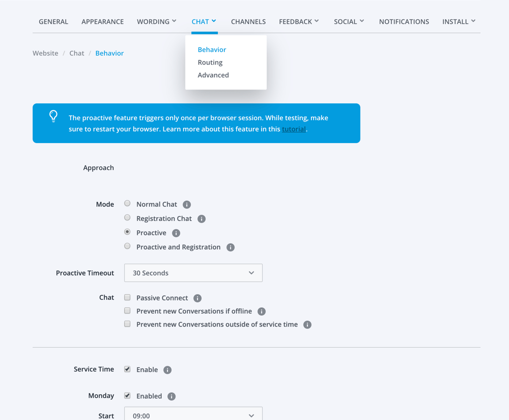This screenshot has width=509, height=420.
Task: Click the Wording tab label
Action: click(153, 22)
